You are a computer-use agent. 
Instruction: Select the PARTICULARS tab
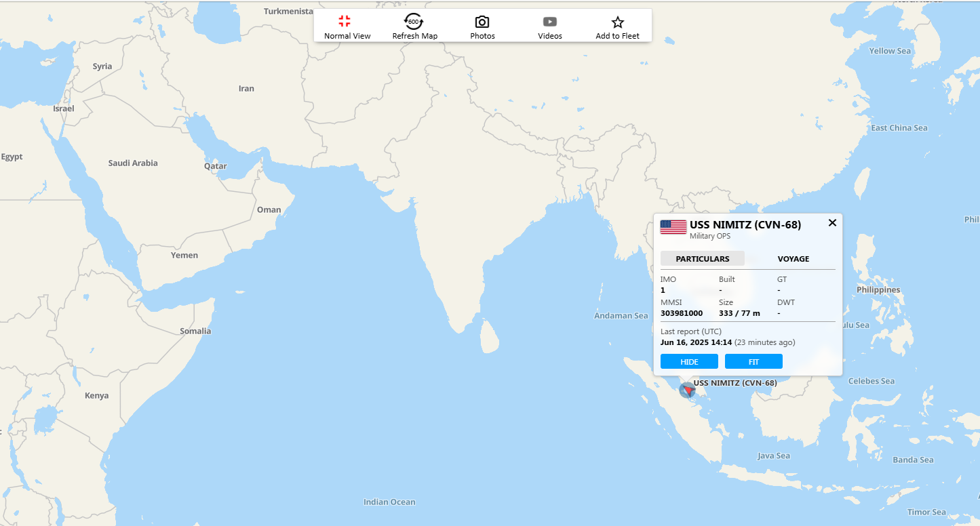click(703, 259)
